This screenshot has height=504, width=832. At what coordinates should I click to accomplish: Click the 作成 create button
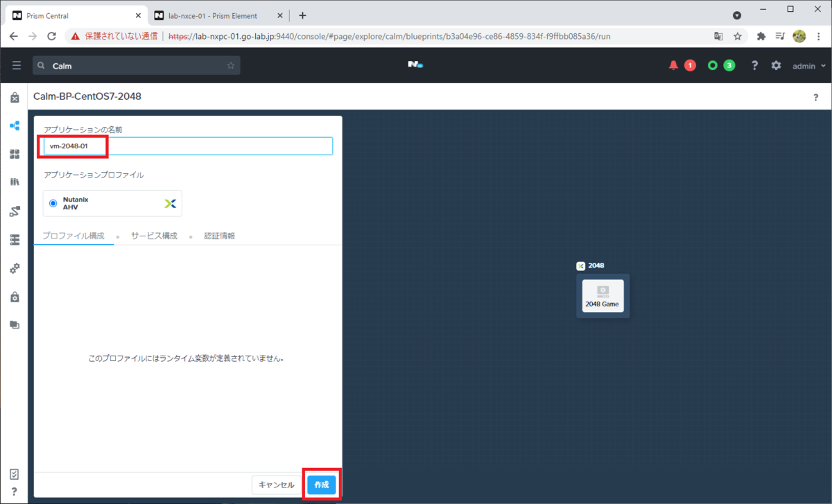pyautogui.click(x=322, y=485)
